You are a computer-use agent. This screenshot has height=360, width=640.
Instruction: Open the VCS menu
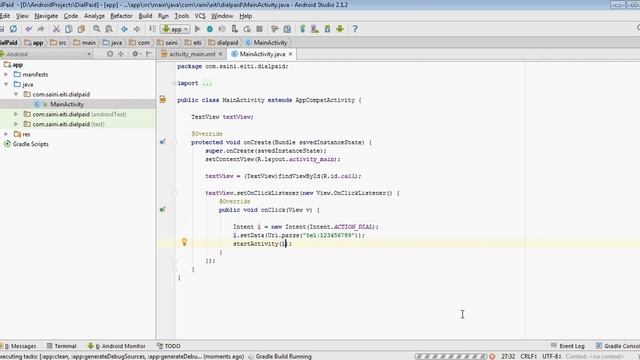[x=200, y=16]
